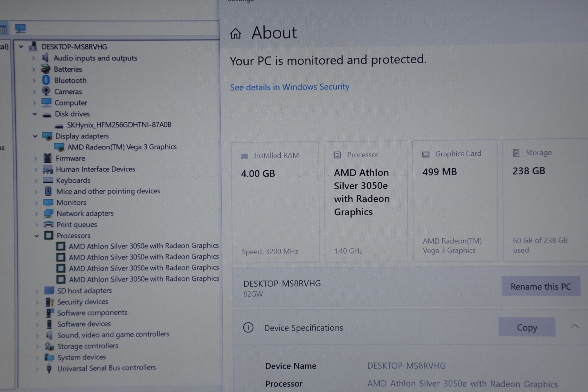Collapse the Processors node arrow

pyautogui.click(x=37, y=236)
